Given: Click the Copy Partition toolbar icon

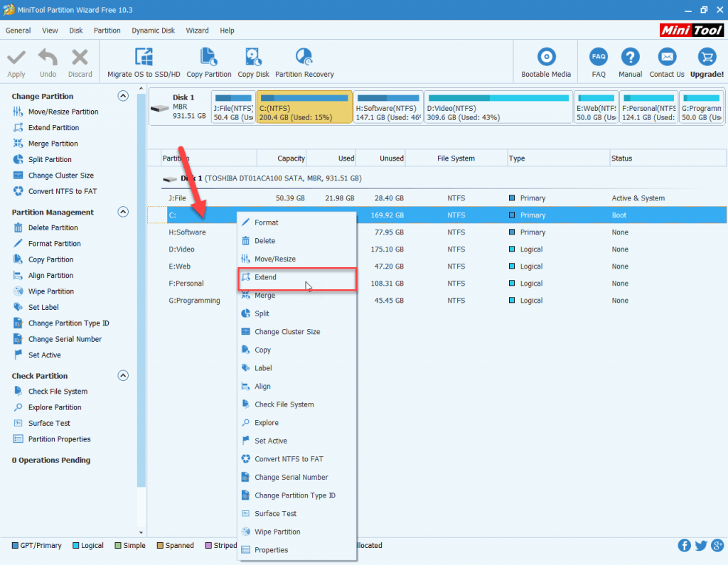Looking at the screenshot, I should click(x=209, y=58).
